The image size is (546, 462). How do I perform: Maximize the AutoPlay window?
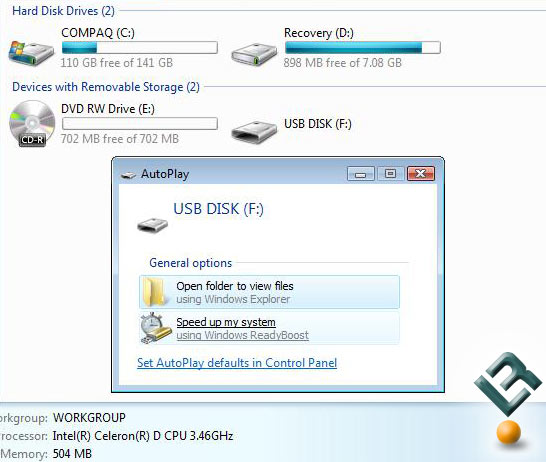[390, 173]
